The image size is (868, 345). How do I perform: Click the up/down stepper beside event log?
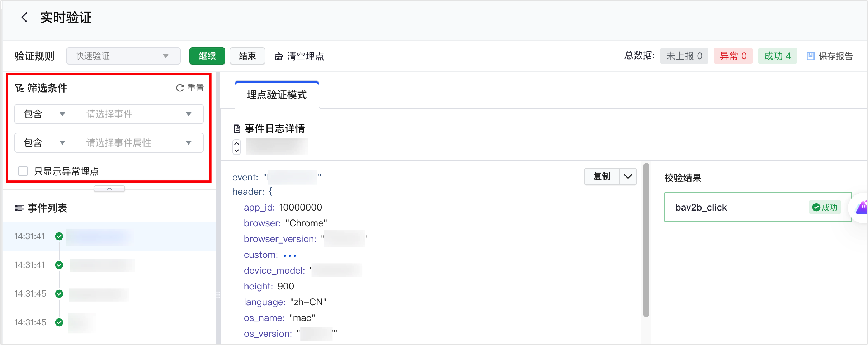click(x=237, y=147)
